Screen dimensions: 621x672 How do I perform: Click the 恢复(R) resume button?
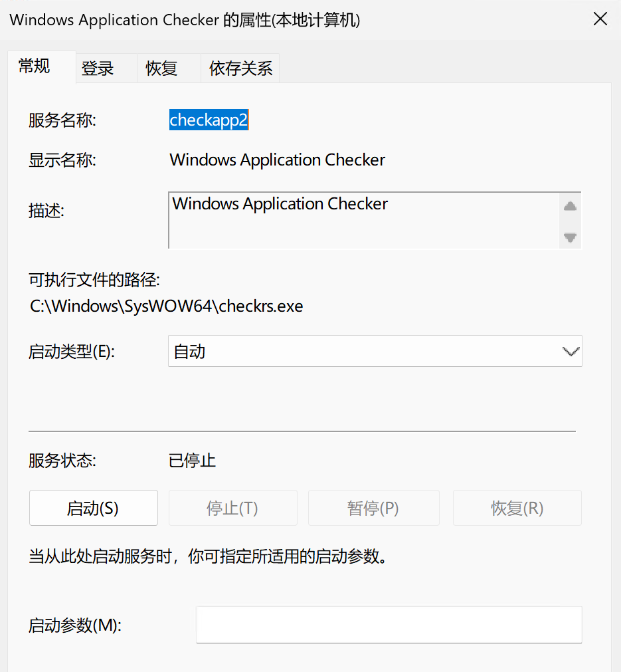[x=517, y=508]
